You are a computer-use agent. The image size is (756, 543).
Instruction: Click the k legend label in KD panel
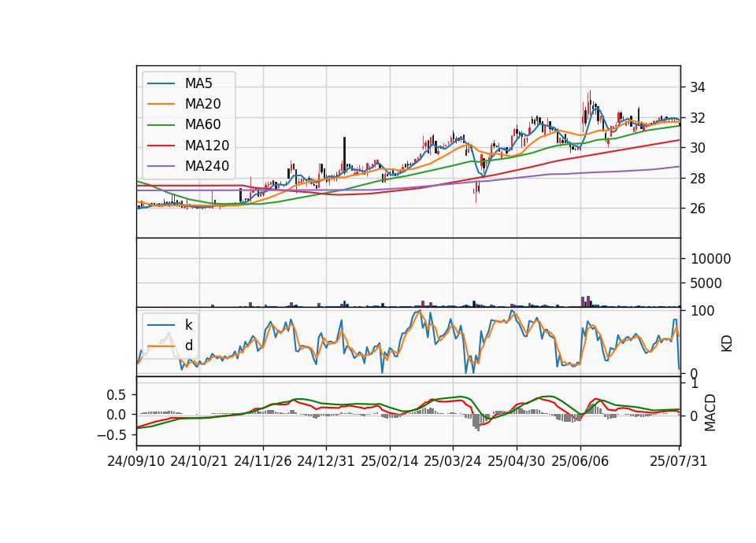pyautogui.click(x=188, y=325)
